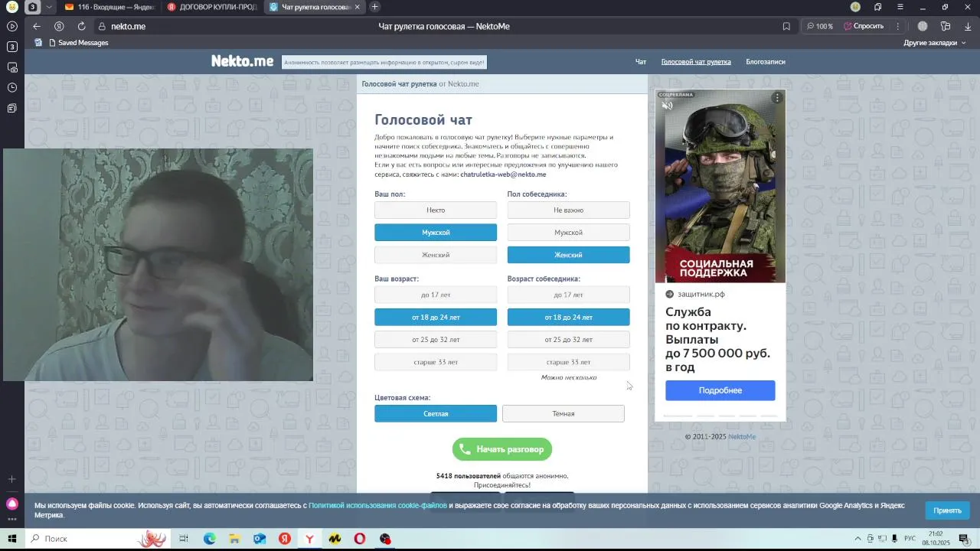This screenshot has height=551, width=980.
Task: Toggle partner age от 25 до 32 лет
Action: [568, 339]
